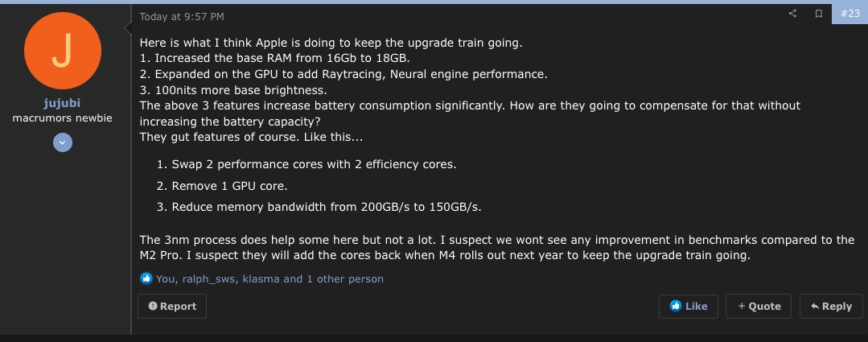Click the blue thumbs-up reaction icon beside names
Screen dimensions: 868x342
(x=146, y=278)
